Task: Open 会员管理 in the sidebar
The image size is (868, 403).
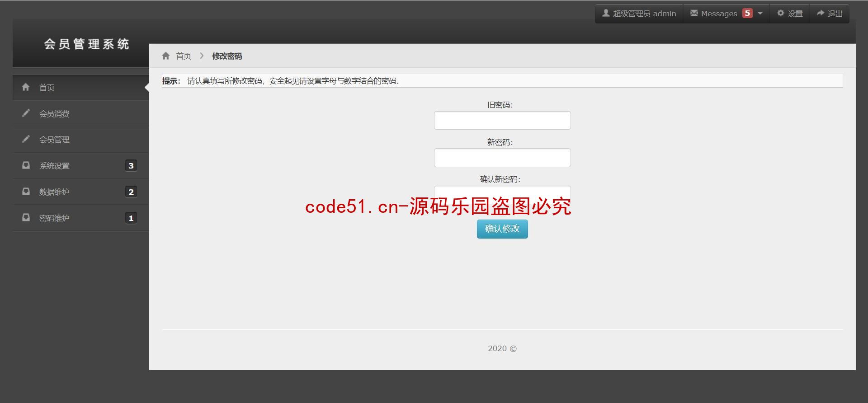Action: [80, 140]
